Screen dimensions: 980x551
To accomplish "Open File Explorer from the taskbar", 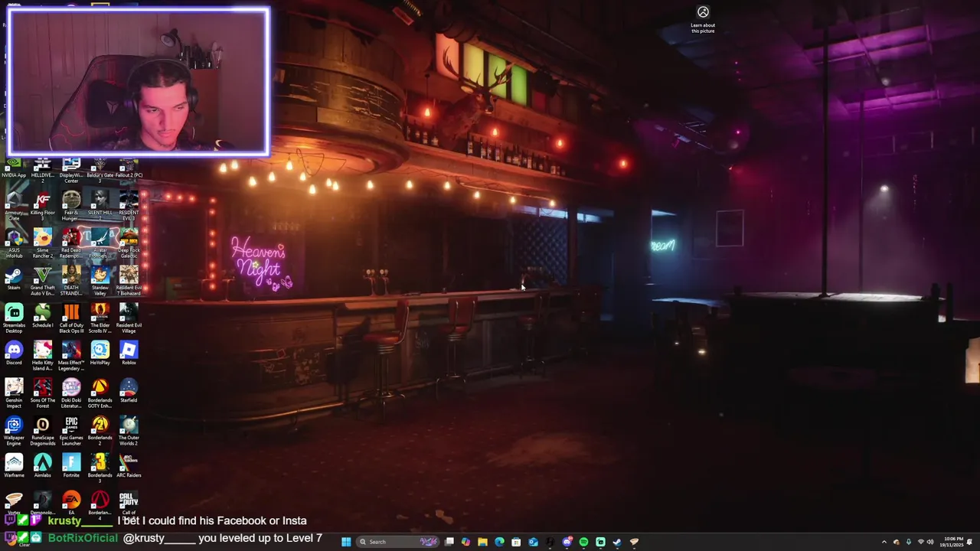I will click(x=482, y=542).
